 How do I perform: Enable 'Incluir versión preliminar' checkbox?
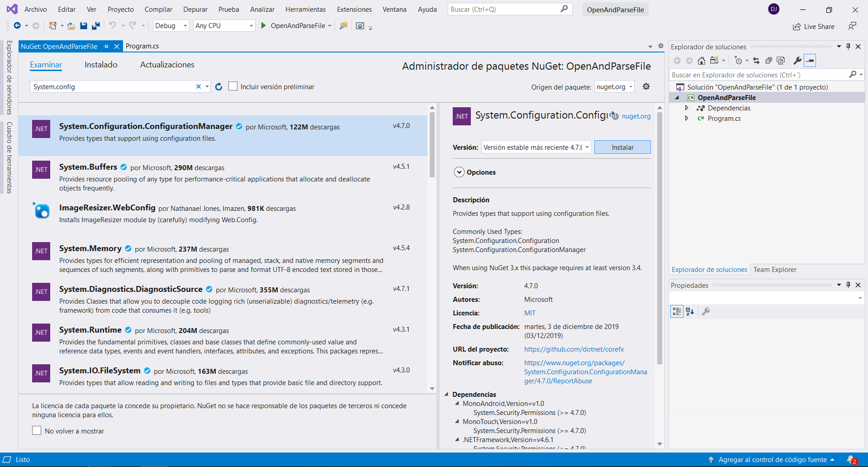pos(233,86)
